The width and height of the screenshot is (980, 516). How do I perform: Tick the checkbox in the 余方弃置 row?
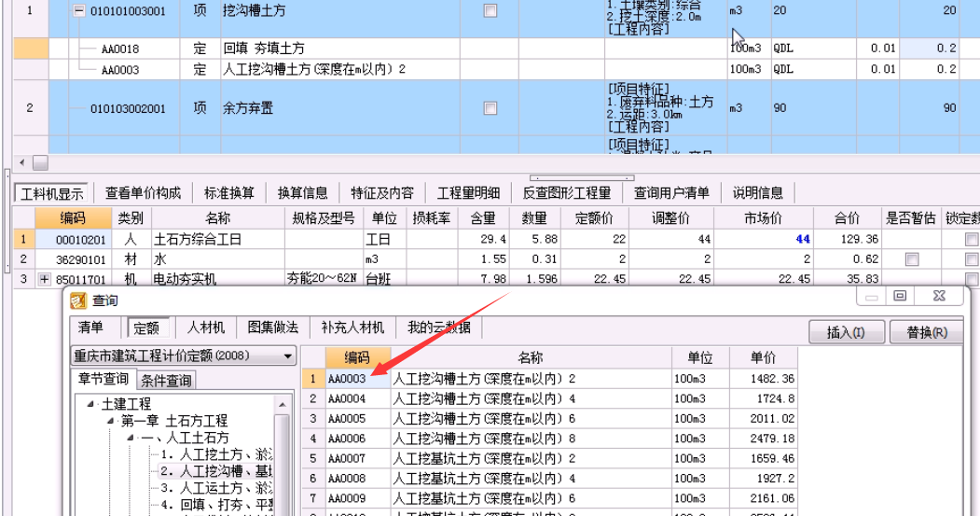point(490,108)
